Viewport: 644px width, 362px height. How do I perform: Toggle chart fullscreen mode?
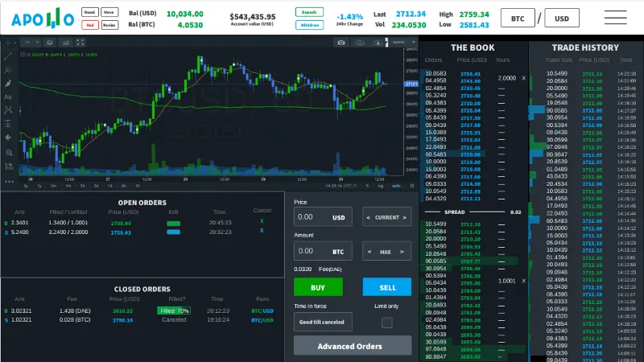[x=80, y=43]
